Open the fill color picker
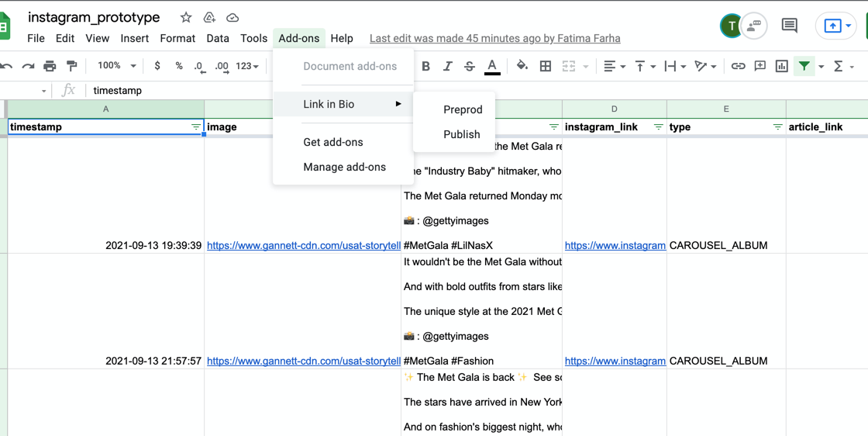Viewport: 868px width, 436px height. click(x=522, y=66)
